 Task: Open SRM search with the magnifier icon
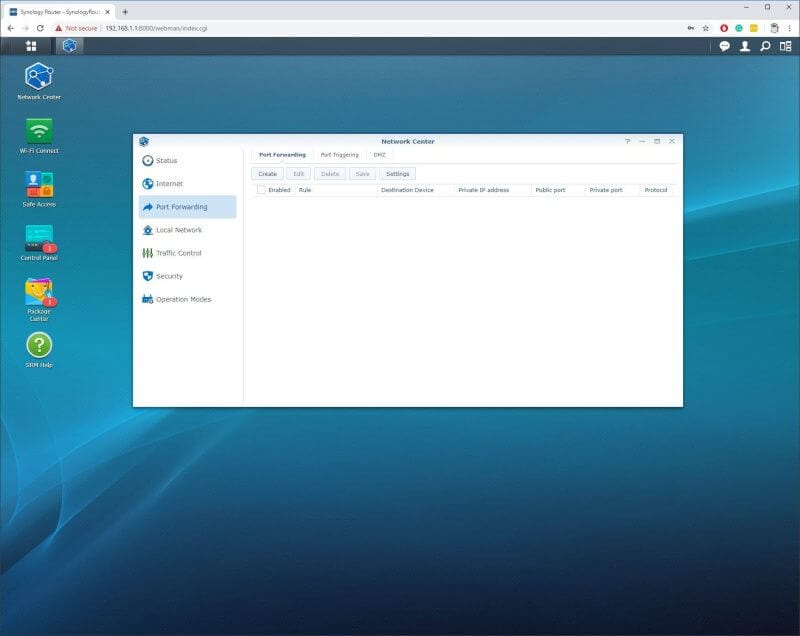coord(766,44)
